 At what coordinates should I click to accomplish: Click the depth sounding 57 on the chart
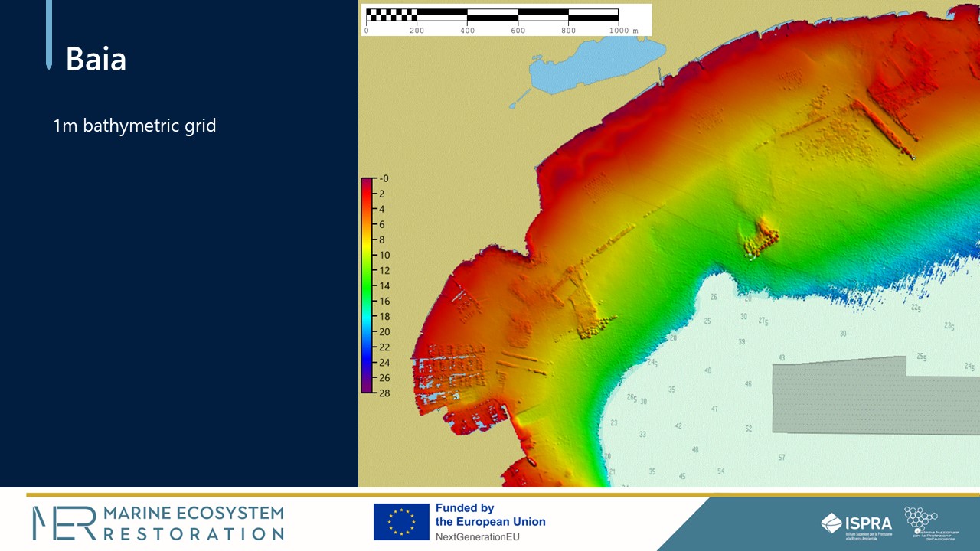[782, 458]
